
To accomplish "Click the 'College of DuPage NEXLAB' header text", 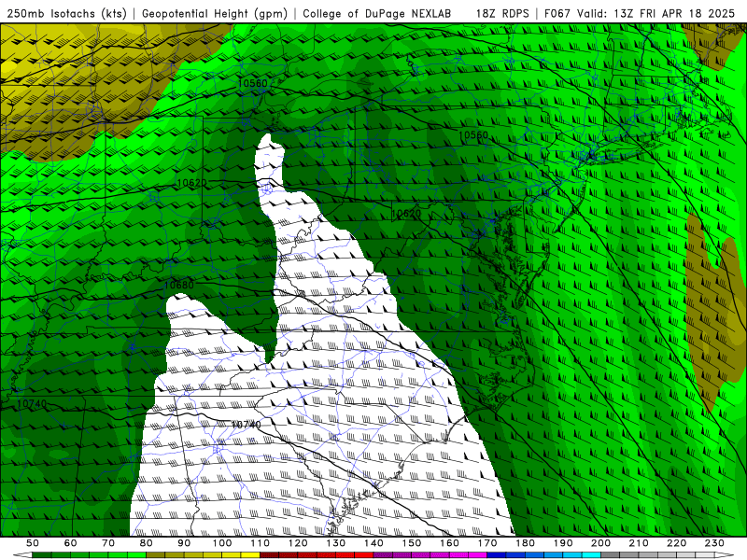I will [x=377, y=13].
